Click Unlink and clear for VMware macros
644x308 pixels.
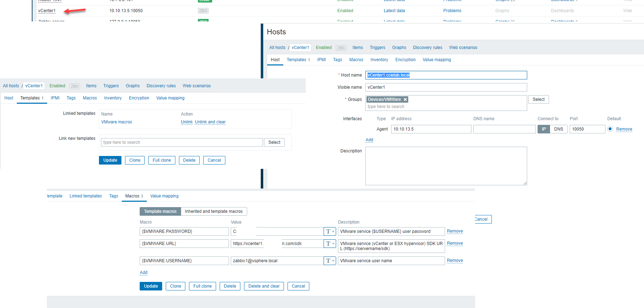click(210, 122)
